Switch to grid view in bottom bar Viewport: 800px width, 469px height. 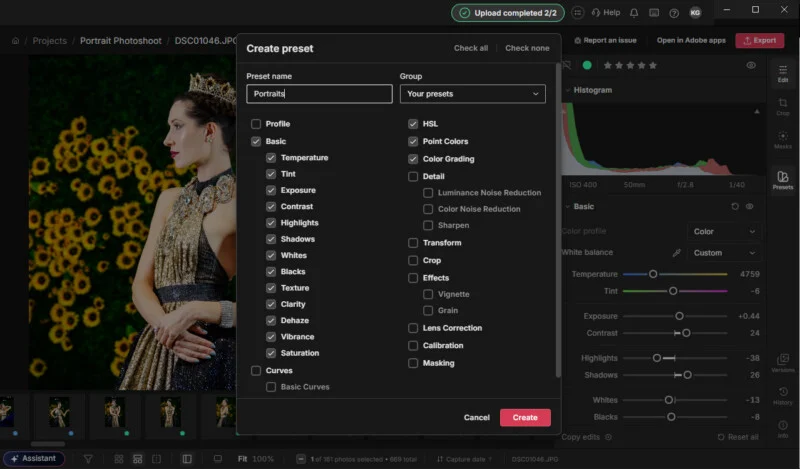pyautogui.click(x=119, y=459)
